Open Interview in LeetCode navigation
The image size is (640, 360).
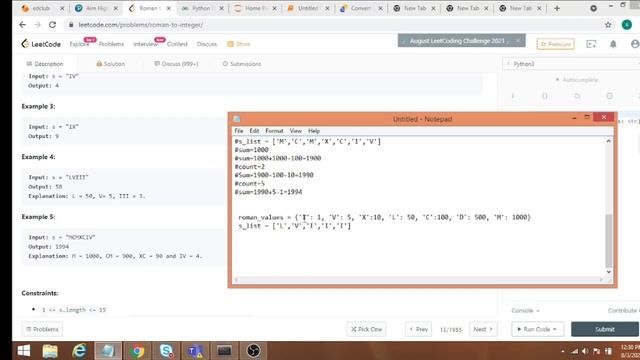pos(145,44)
